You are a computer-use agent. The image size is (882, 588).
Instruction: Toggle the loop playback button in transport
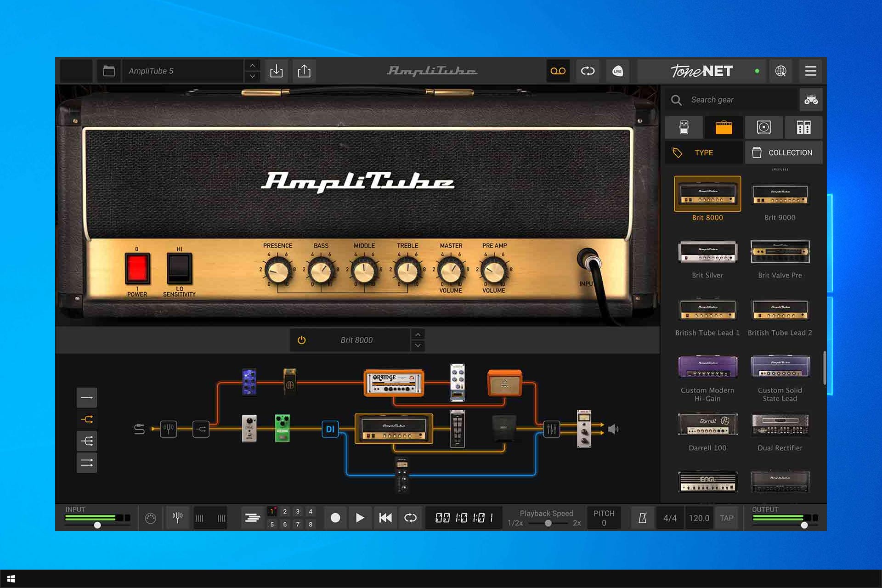tap(410, 518)
